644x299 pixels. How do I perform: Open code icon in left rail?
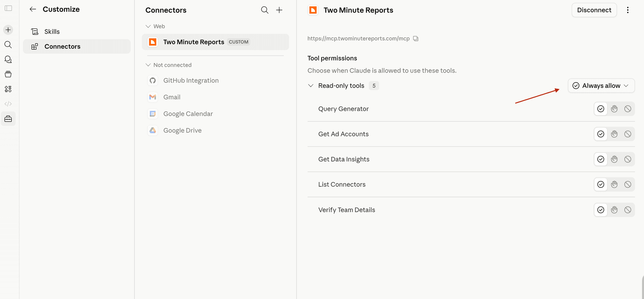coord(8,104)
